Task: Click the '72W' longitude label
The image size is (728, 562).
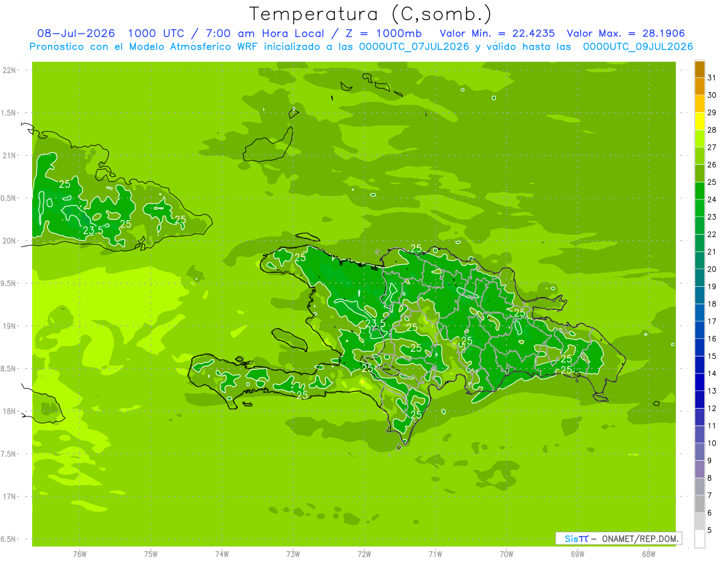Action: pyautogui.click(x=364, y=554)
